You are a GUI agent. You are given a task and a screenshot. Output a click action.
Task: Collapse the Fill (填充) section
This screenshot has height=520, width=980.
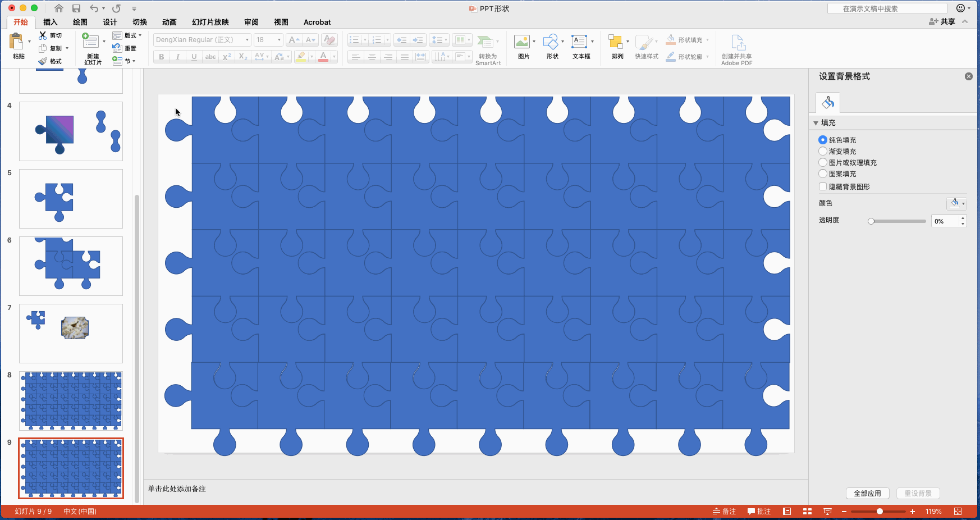[x=816, y=123]
